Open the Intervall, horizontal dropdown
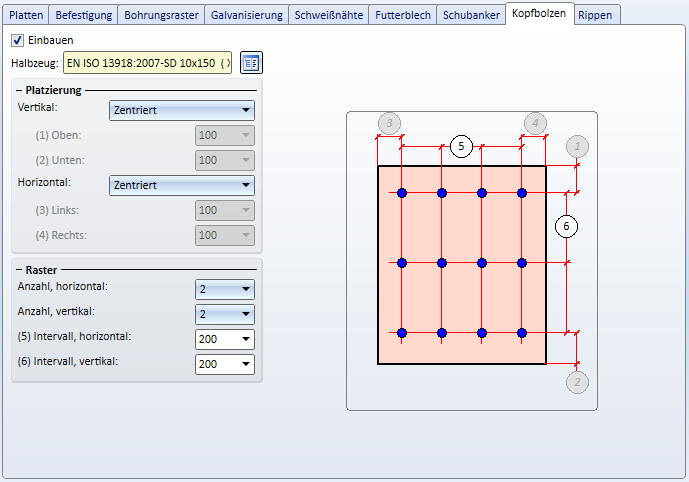689x482 pixels. [x=224, y=339]
